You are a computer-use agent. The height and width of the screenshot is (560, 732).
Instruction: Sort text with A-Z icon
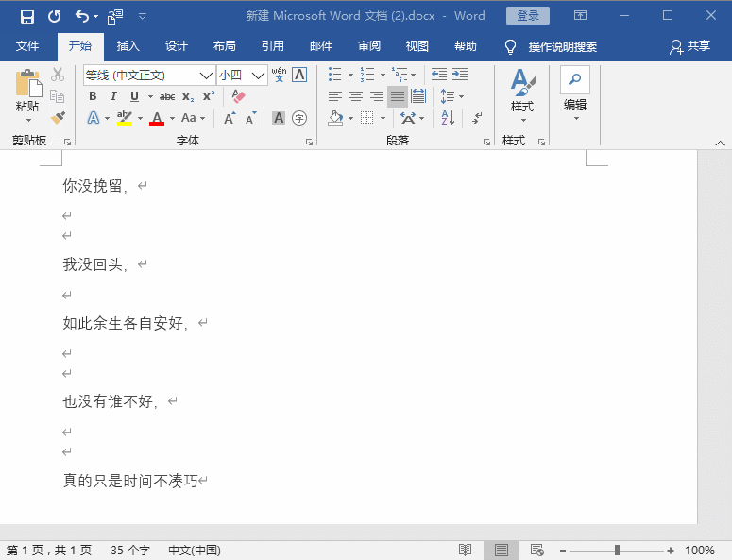click(448, 118)
